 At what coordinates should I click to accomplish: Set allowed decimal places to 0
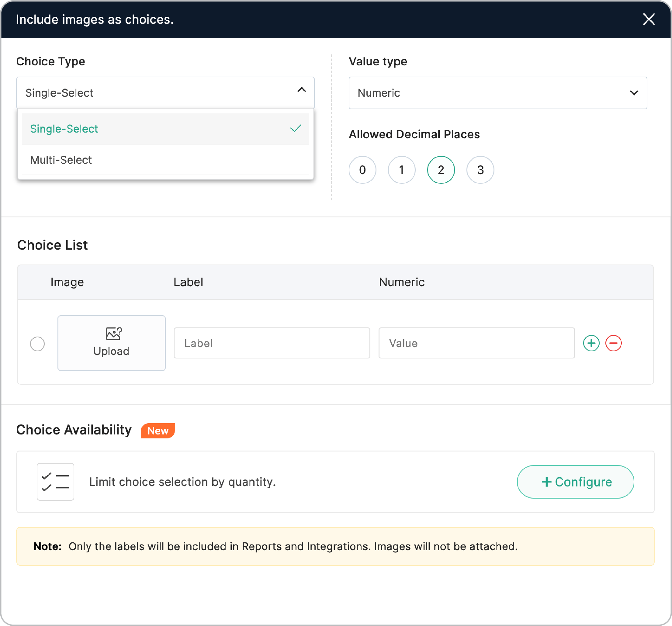[x=362, y=170]
